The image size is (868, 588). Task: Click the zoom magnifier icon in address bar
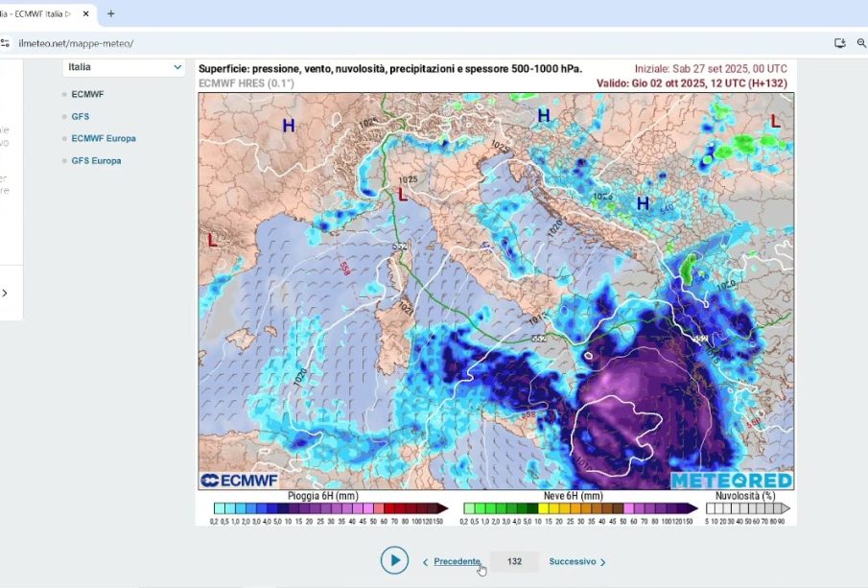[x=861, y=43]
